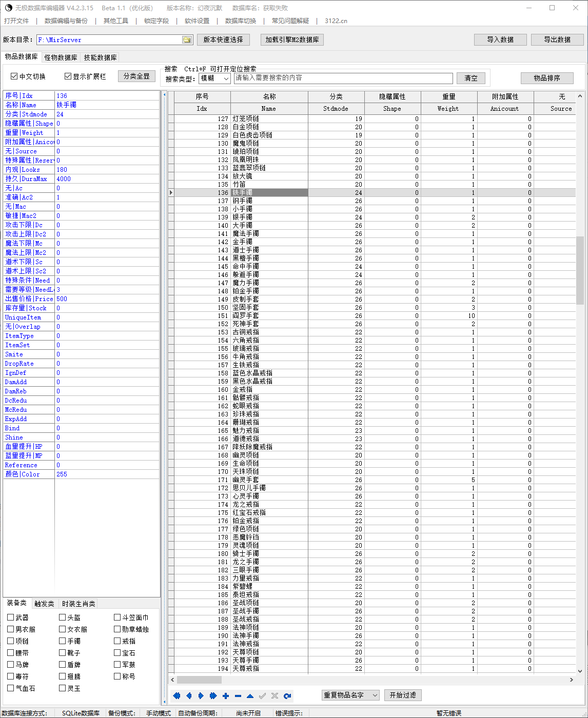The width and height of the screenshot is (588, 718).
Task: Delete record using minus icon
Action: pos(238,696)
